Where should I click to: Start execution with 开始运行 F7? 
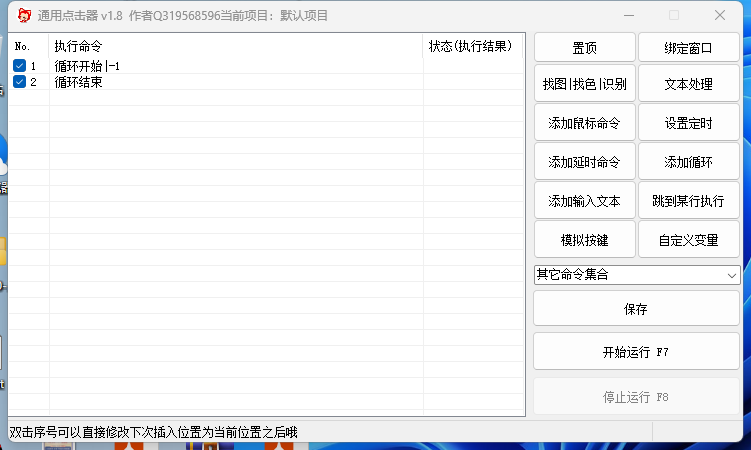(636, 352)
